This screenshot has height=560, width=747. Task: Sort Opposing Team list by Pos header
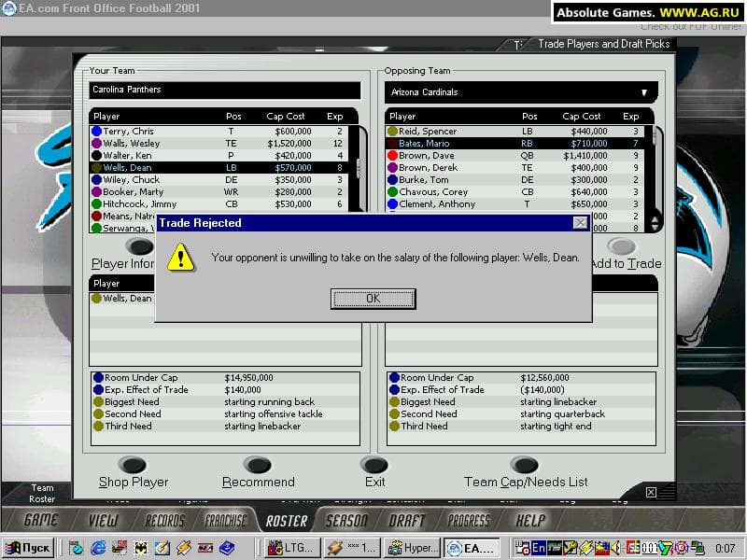point(529,116)
